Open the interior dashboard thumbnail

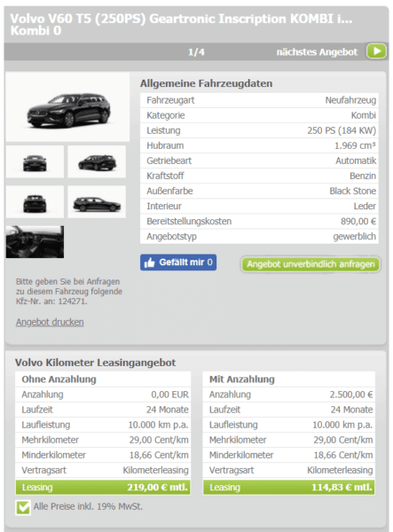pos(35,242)
